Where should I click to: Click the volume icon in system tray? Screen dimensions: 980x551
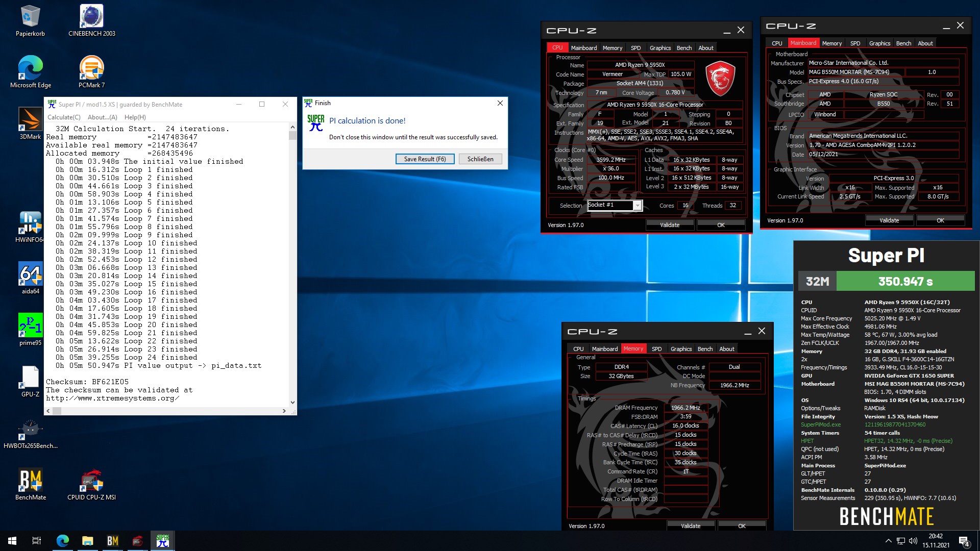[x=913, y=541]
